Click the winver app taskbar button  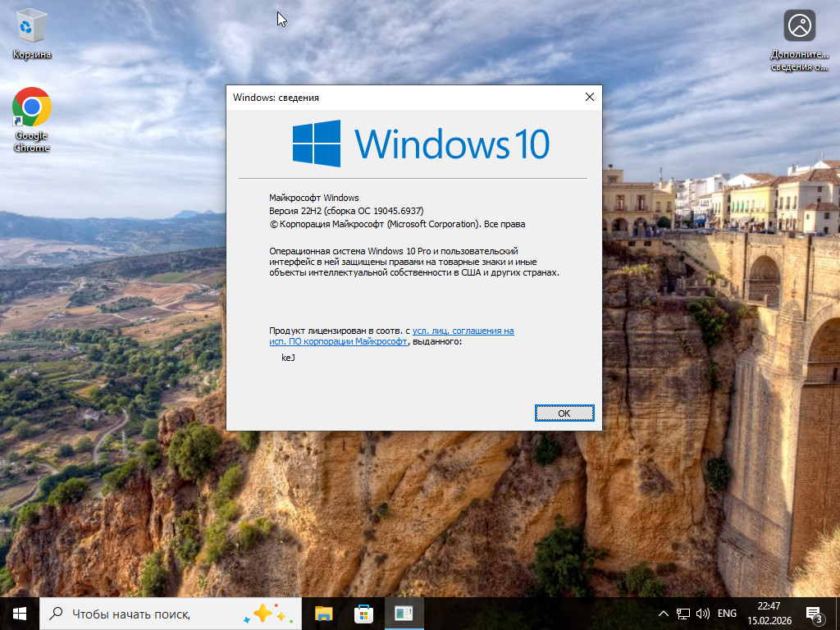(404, 614)
